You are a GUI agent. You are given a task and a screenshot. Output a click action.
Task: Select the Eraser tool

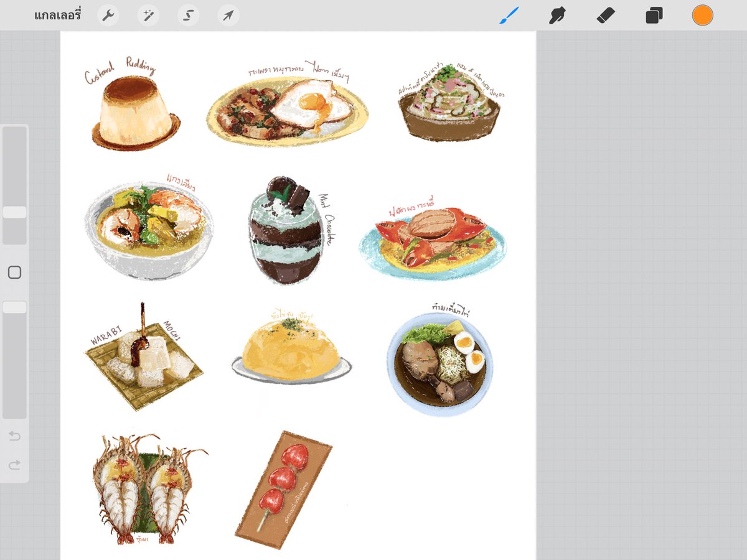(606, 16)
